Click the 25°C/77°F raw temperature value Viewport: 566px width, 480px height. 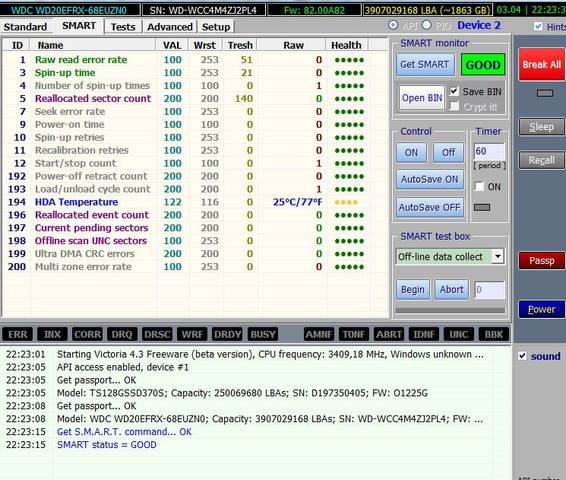(297, 202)
